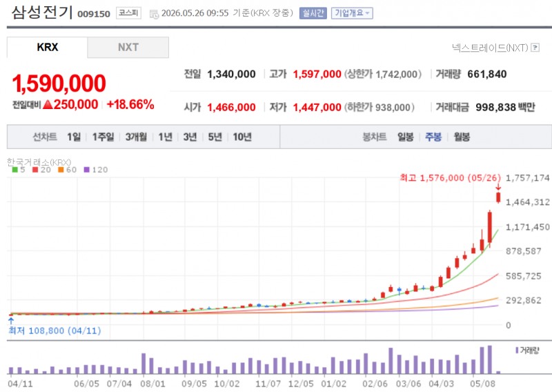Select the 3년 line chart
This screenshot has height=392, width=552.
(190, 137)
